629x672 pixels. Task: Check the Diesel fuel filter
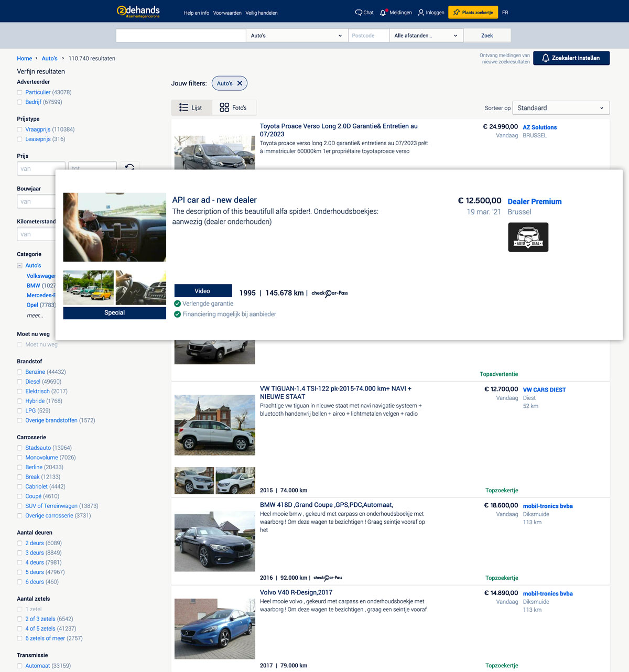click(x=20, y=382)
